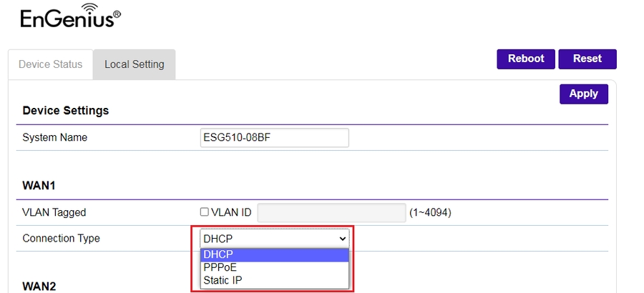Click the VLAN ID number field

coord(331,212)
